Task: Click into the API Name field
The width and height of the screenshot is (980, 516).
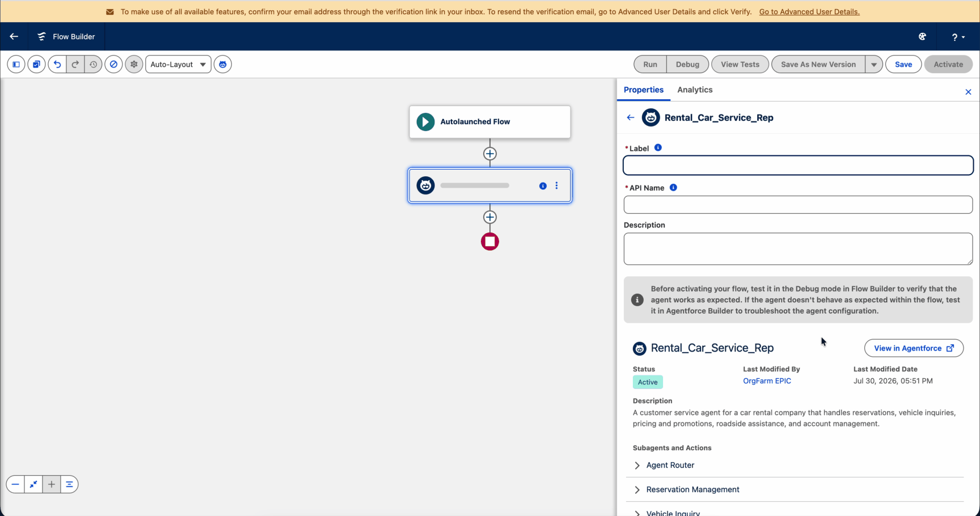Action: click(x=798, y=205)
